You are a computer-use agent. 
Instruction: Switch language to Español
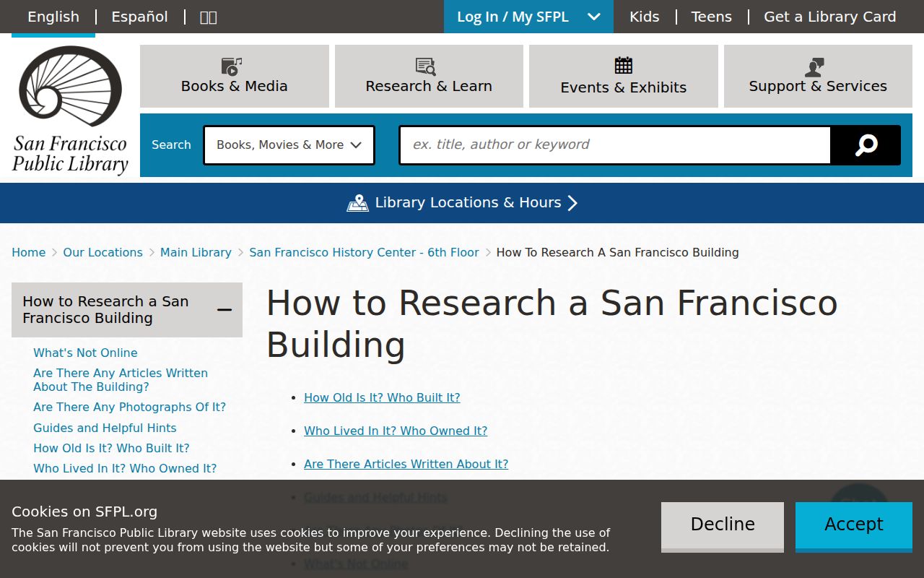coord(139,17)
